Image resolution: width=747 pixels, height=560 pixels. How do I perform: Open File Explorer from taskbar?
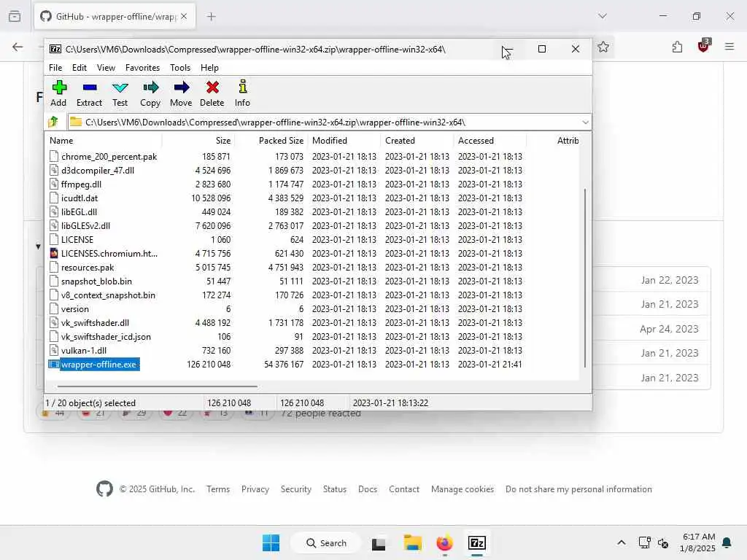pos(413,542)
